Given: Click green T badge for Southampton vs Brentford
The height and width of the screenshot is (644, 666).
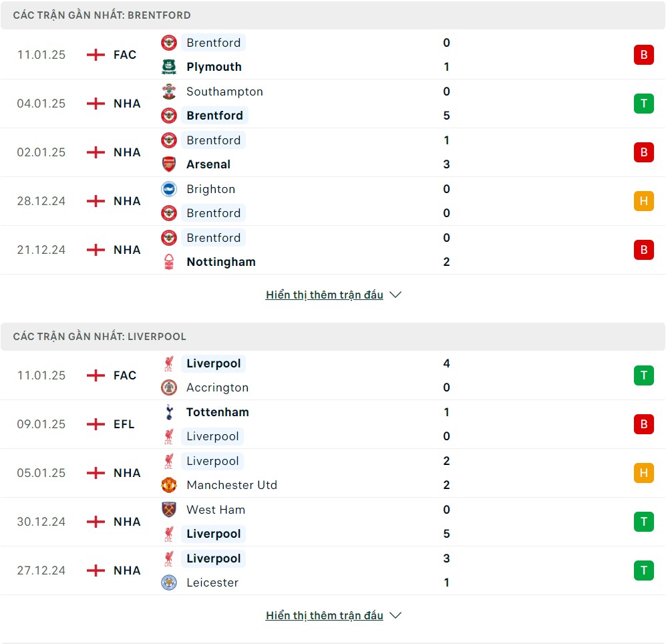Looking at the screenshot, I should (643, 104).
